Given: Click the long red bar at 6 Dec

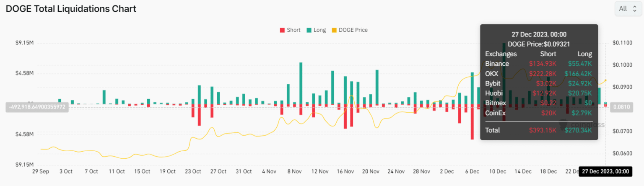Looking at the screenshot, I should coord(472,121).
